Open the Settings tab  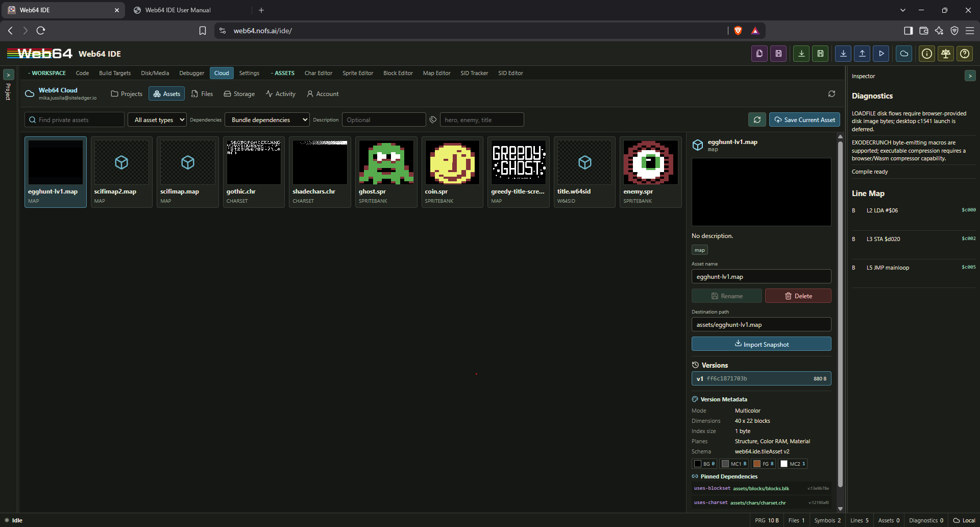tap(249, 73)
